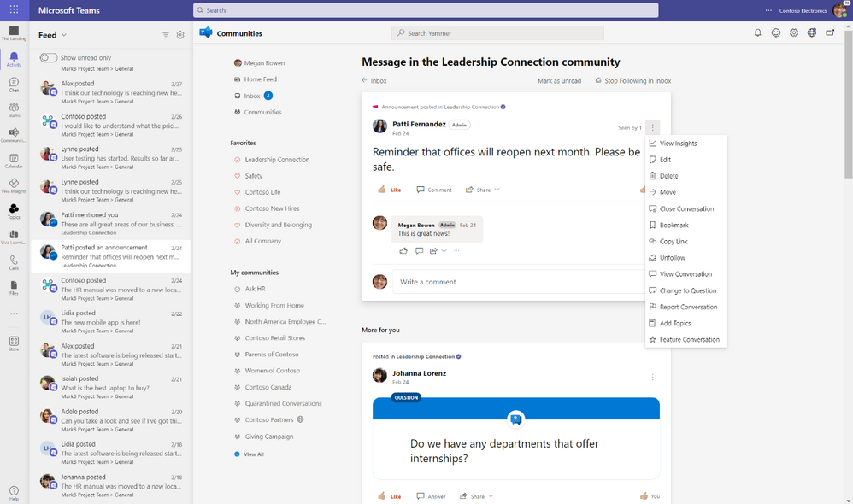Select Add Topics menu item
Viewport: 853px width, 504px height.
[686, 324]
